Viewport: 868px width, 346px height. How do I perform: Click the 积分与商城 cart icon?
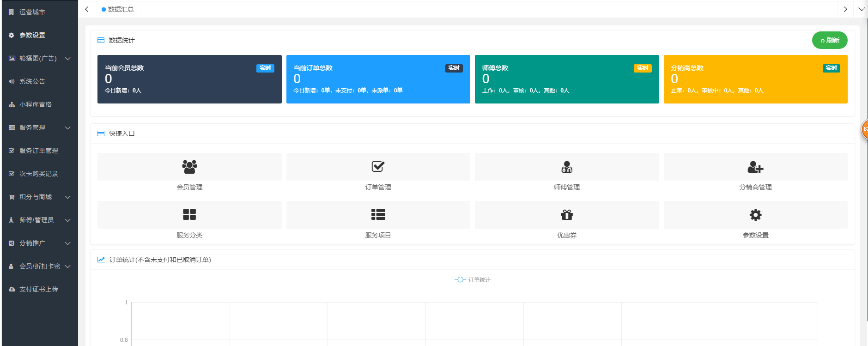tap(12, 197)
